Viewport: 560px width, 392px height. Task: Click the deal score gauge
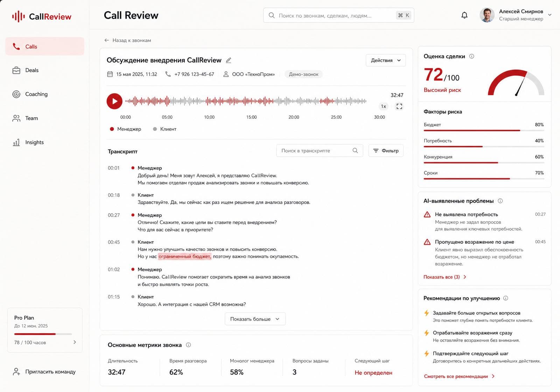point(516,83)
